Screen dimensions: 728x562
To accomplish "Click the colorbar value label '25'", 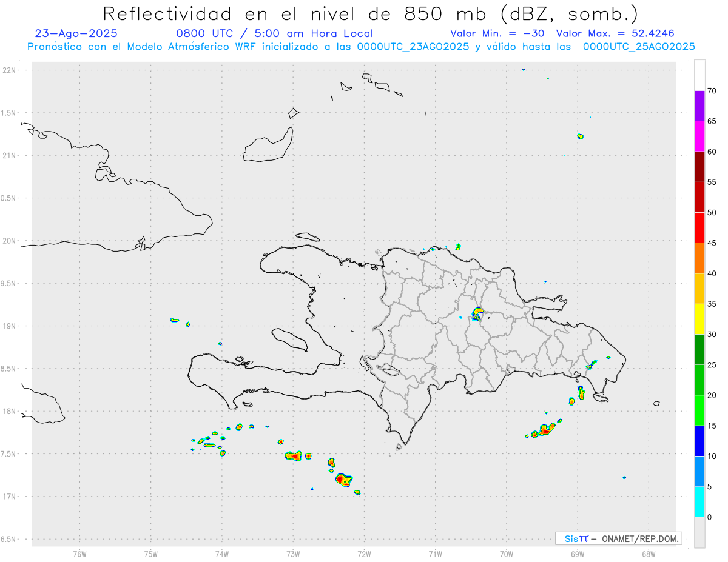I will (712, 365).
